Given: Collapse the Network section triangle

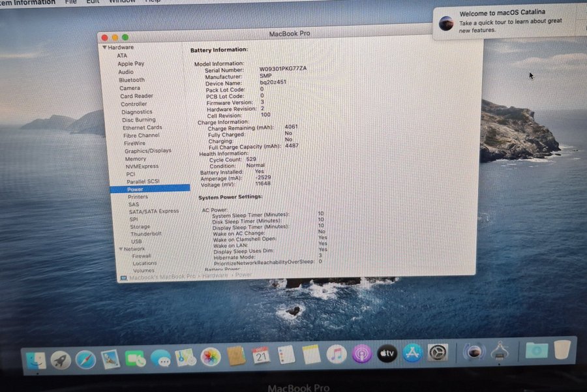Looking at the screenshot, I should 121,249.
